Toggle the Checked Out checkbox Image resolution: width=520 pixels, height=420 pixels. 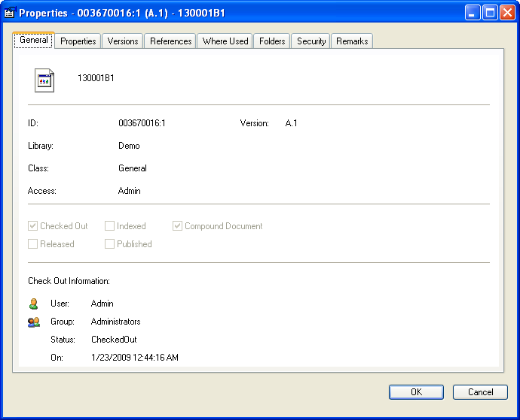tap(33, 226)
